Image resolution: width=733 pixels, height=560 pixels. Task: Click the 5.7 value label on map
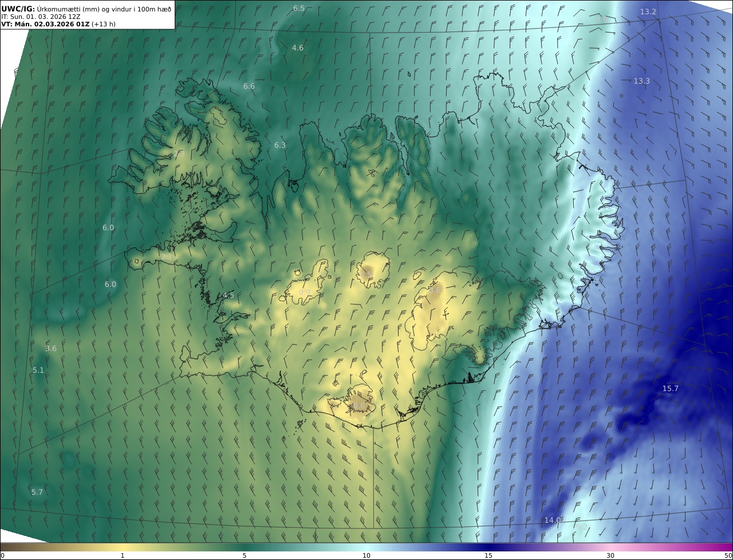(x=37, y=492)
